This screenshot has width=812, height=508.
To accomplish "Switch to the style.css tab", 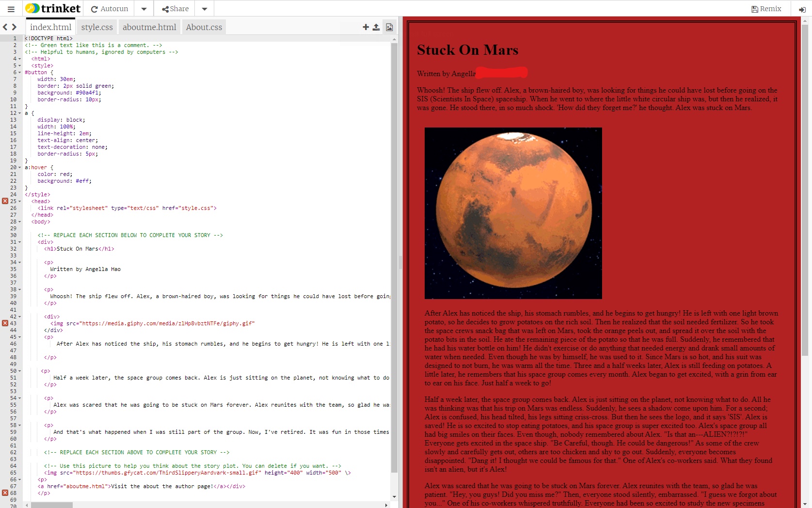I will pyautogui.click(x=96, y=27).
